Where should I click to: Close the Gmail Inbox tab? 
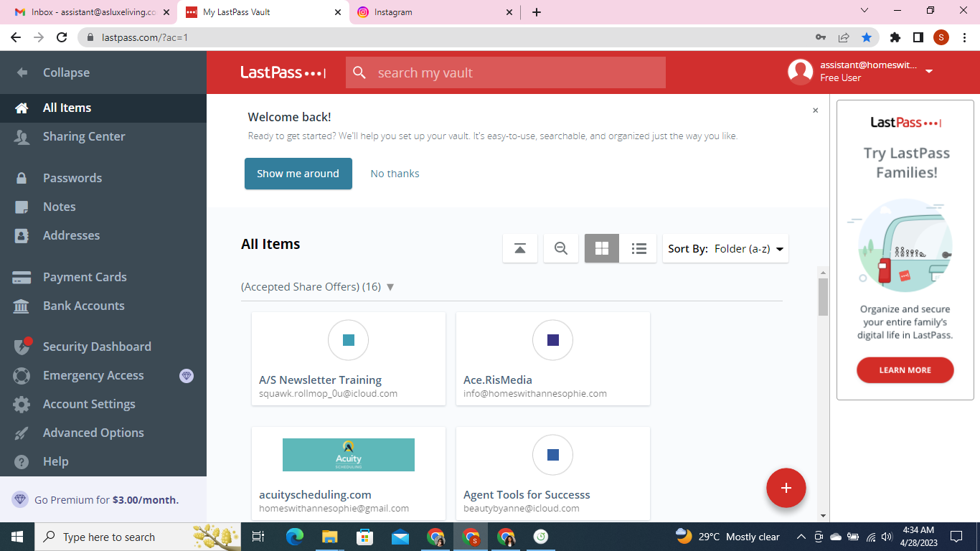tap(166, 12)
